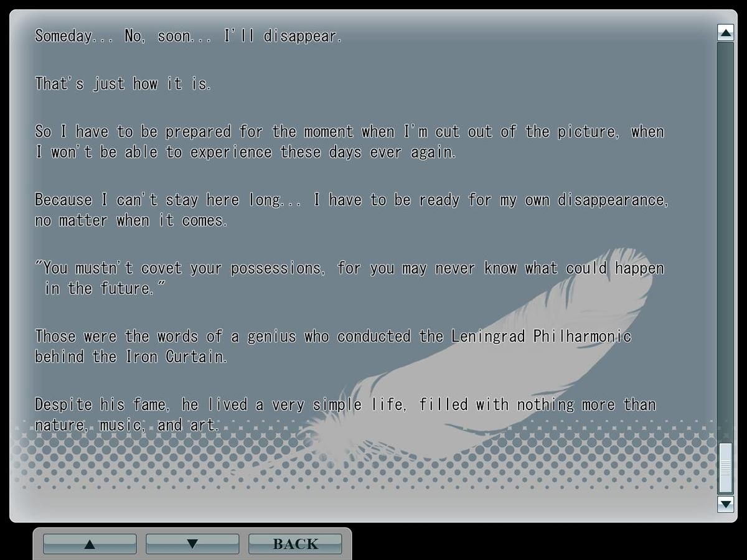Viewport: 747px width, 560px height.
Task: Click the words "Leningrad Philharmonic"
Action: [542, 337]
